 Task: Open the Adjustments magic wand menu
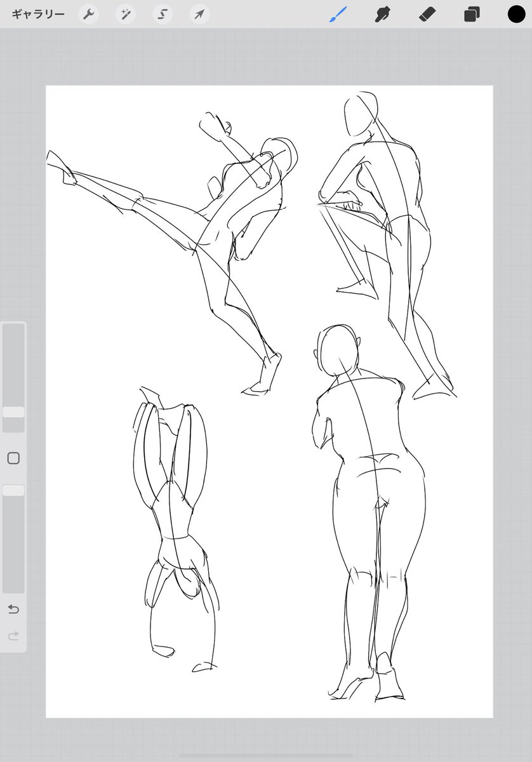[x=126, y=14]
